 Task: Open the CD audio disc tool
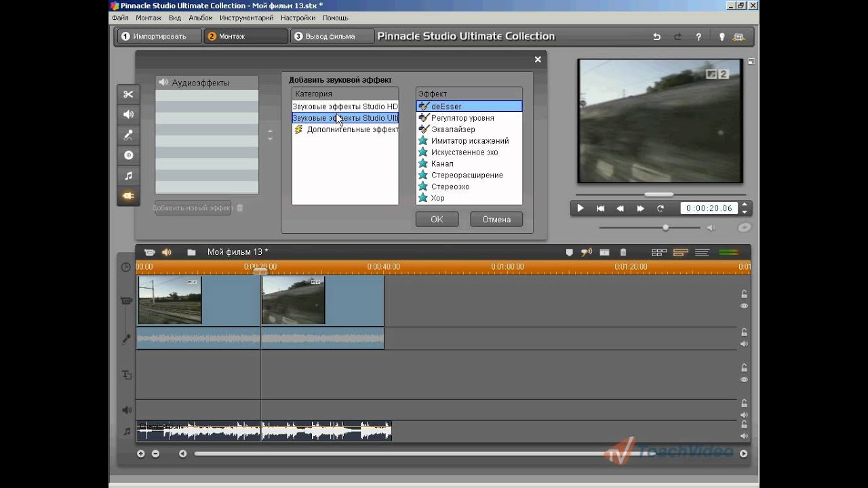coord(128,155)
